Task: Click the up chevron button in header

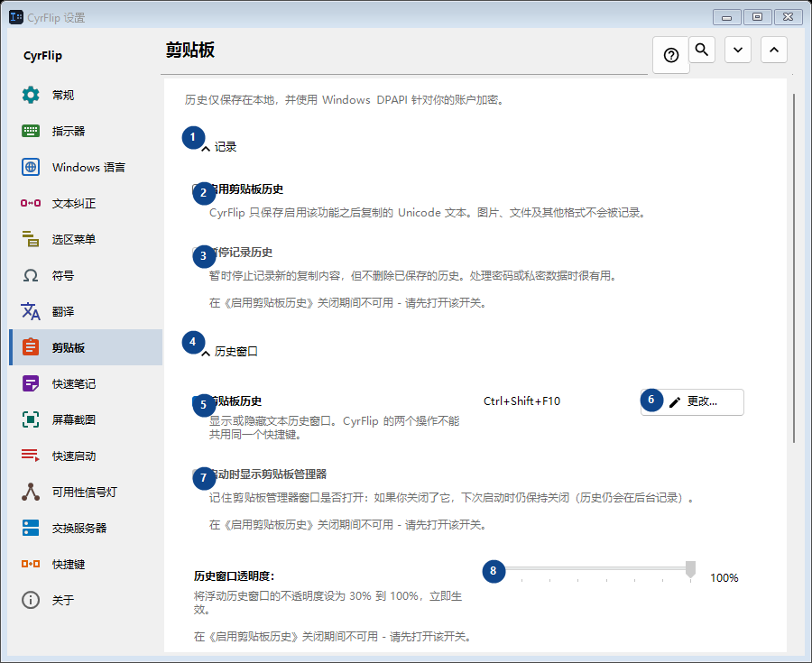Action: pos(774,50)
